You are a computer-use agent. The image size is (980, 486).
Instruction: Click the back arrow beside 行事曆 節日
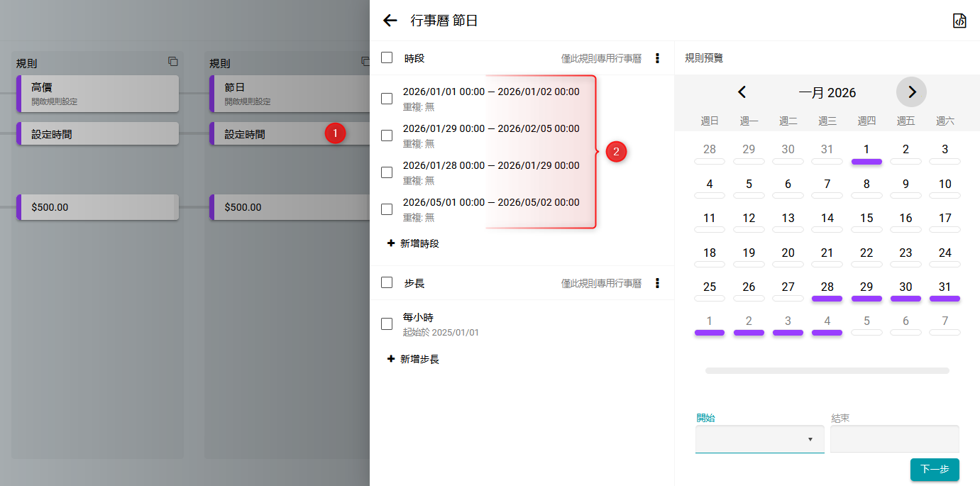(x=390, y=21)
